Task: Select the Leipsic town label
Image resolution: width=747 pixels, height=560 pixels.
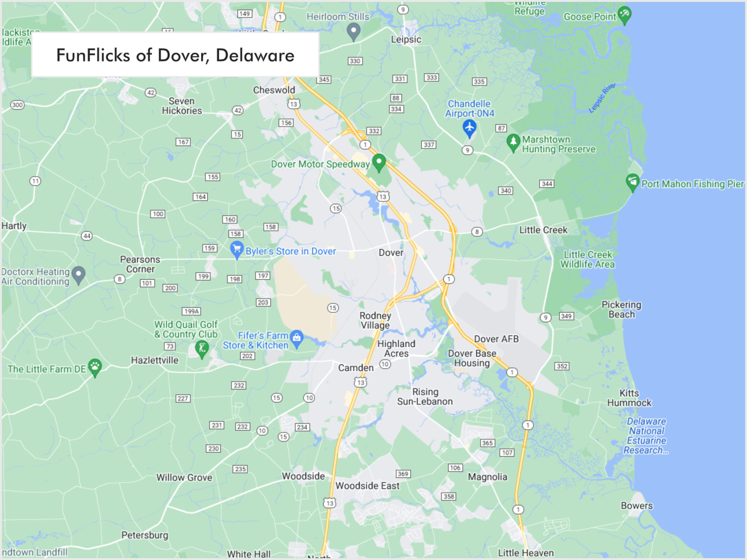Action: (x=406, y=39)
